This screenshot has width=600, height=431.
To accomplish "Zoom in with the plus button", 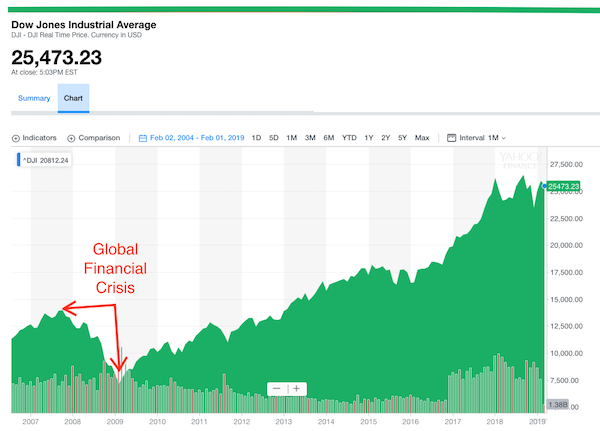I will (x=297, y=389).
